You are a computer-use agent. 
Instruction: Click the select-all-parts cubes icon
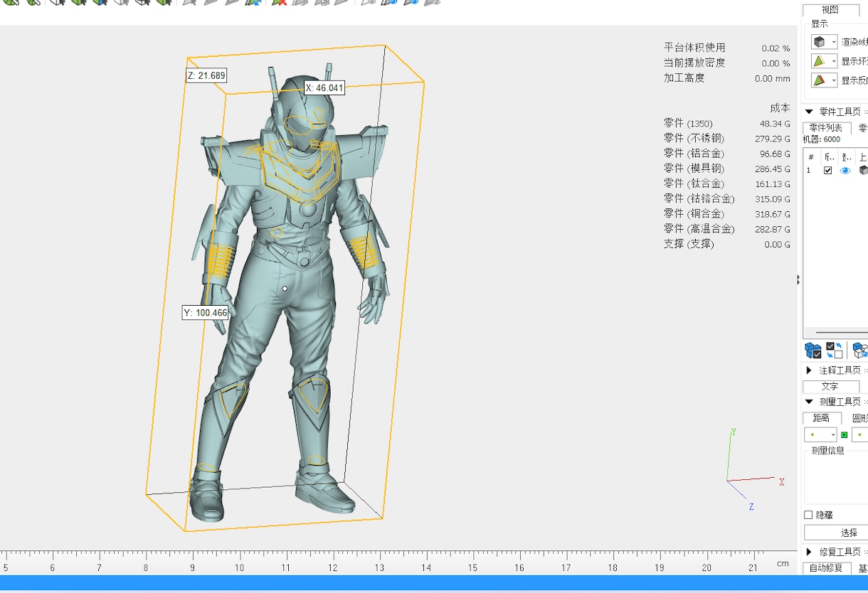click(x=813, y=350)
